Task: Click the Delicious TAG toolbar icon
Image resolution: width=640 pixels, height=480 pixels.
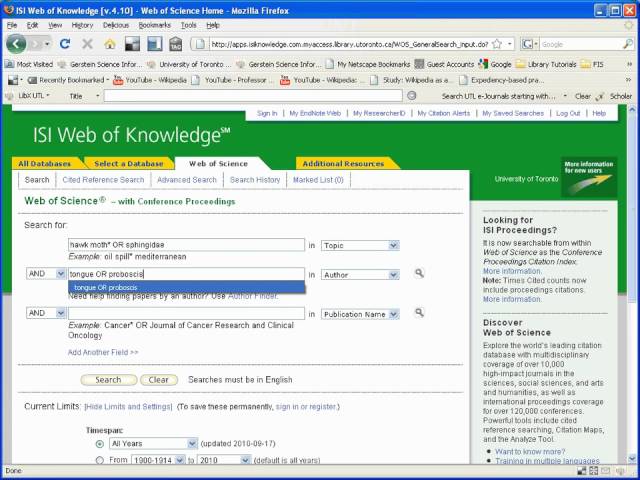Action: pos(176,44)
